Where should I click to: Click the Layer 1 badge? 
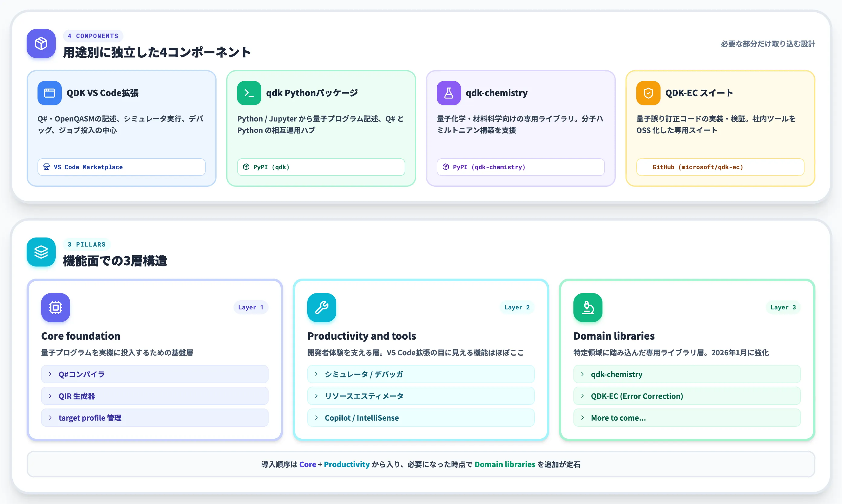click(x=251, y=307)
